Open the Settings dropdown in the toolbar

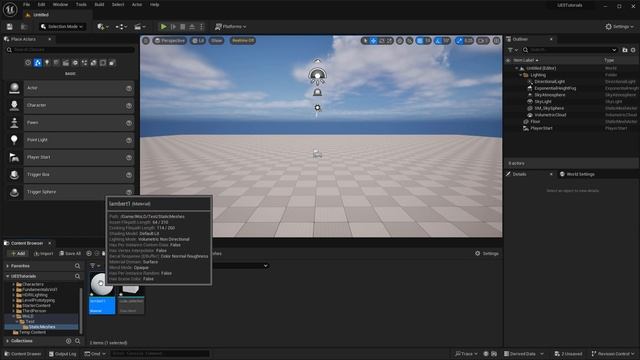(619, 27)
